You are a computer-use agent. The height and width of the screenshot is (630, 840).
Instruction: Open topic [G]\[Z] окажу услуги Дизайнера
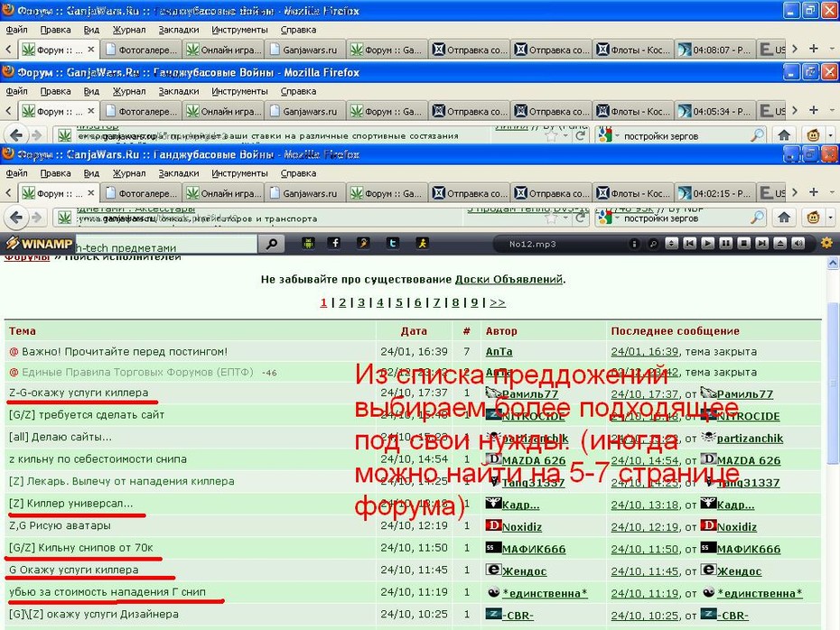(x=94, y=615)
